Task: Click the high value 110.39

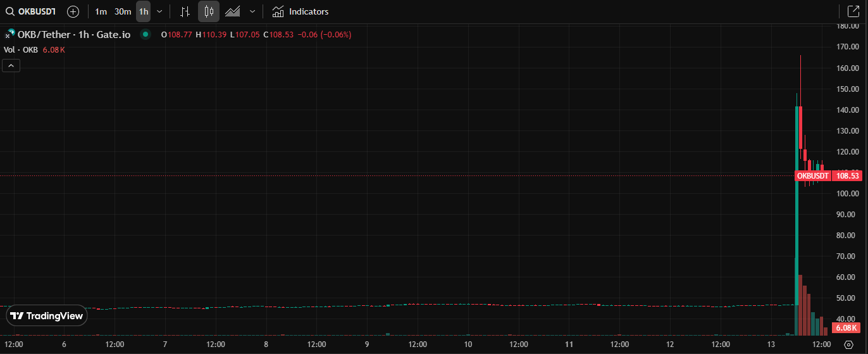Action: coord(214,35)
